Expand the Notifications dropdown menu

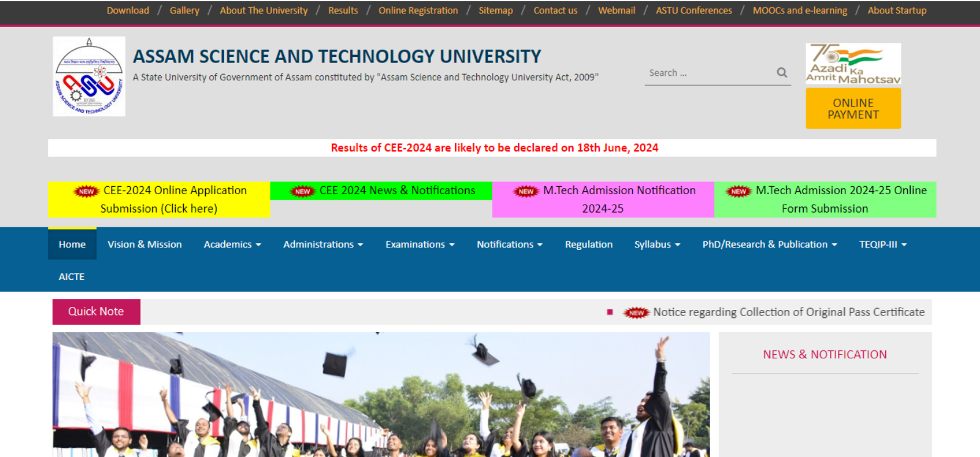[x=510, y=244]
